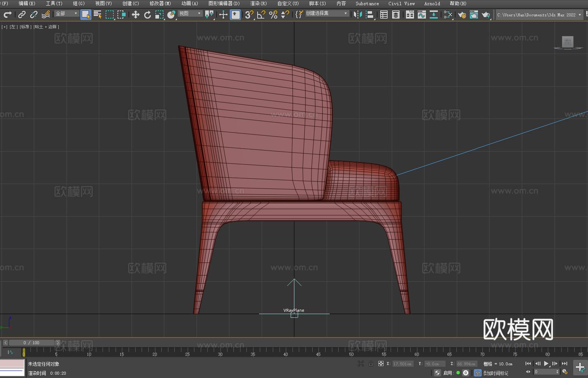Click Select and Place tool

tap(171, 14)
